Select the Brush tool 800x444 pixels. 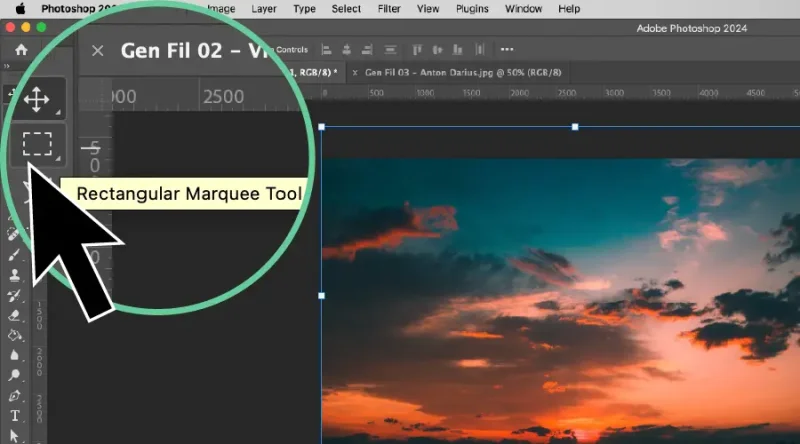[14, 255]
